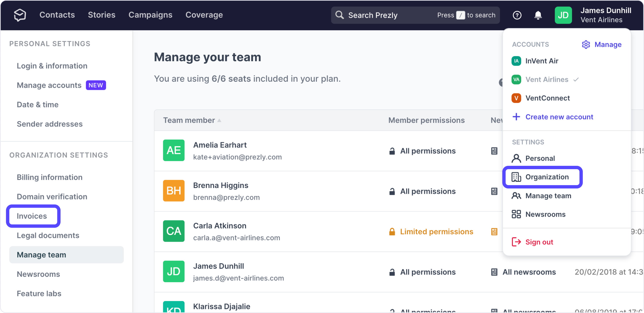Open Newsrooms in sidebar
Viewport: 644px width, 313px height.
pyautogui.click(x=38, y=274)
